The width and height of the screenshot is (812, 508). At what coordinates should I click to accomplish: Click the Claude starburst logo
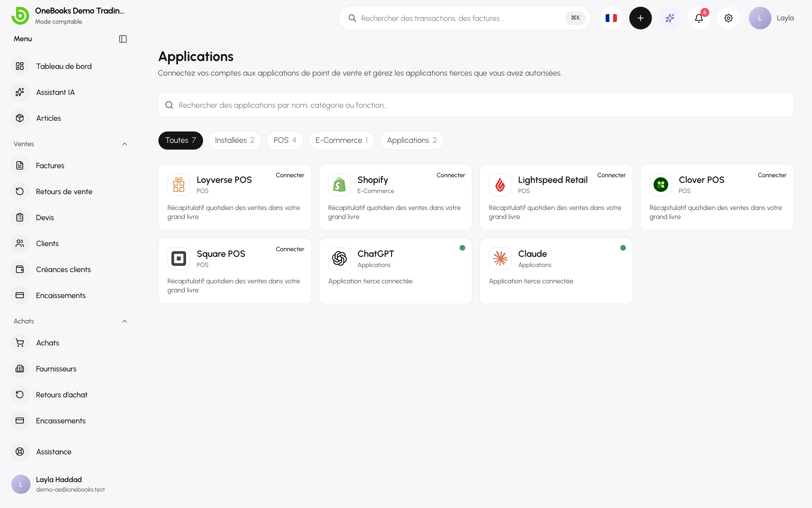pyautogui.click(x=500, y=258)
